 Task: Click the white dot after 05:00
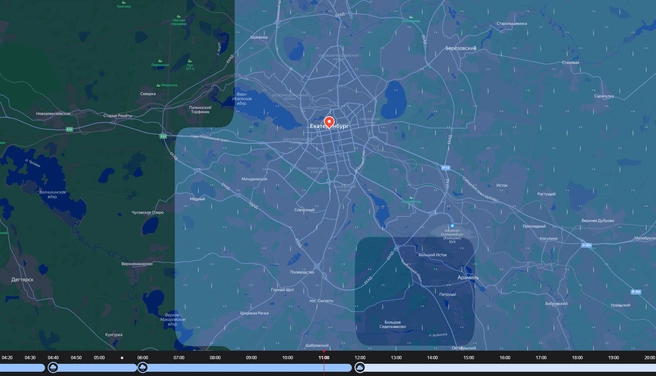[122, 358]
